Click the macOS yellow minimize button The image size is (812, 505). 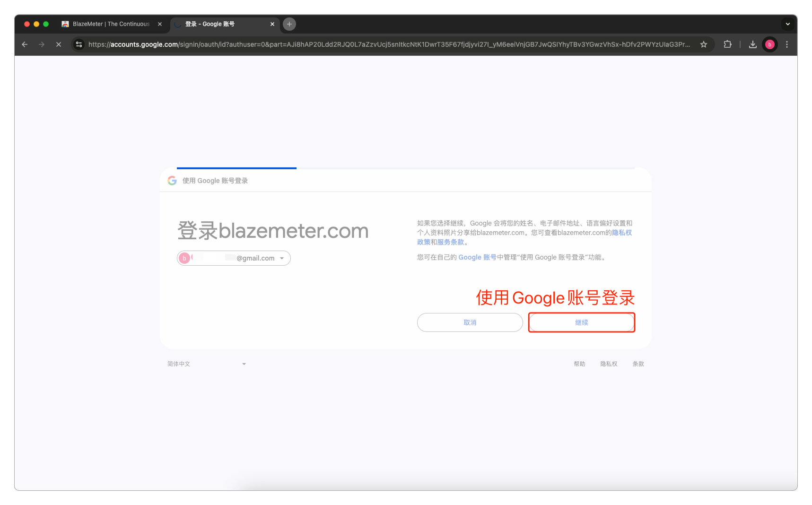[x=36, y=24]
